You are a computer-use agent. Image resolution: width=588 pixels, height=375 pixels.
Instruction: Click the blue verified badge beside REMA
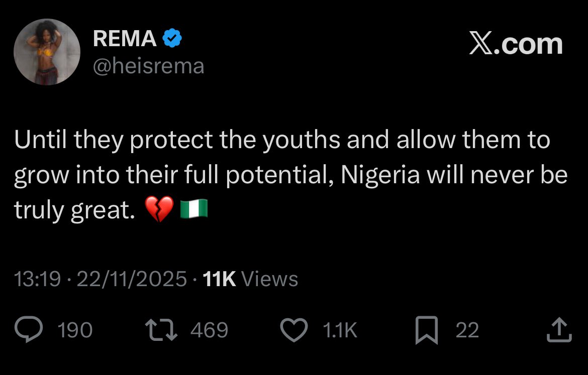tap(172, 39)
